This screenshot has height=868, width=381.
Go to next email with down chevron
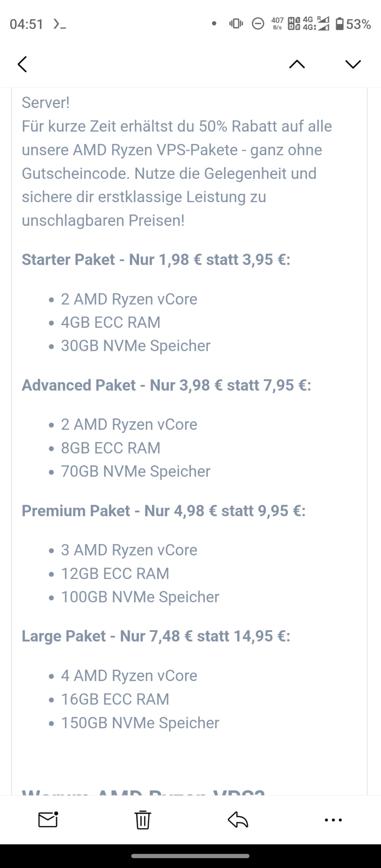353,64
